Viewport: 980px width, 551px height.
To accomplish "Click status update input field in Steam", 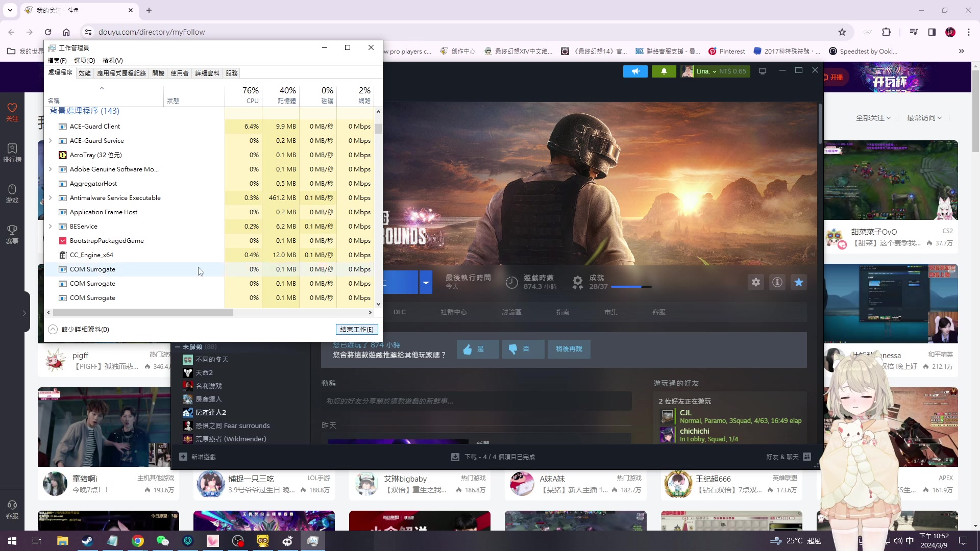I will [x=476, y=401].
